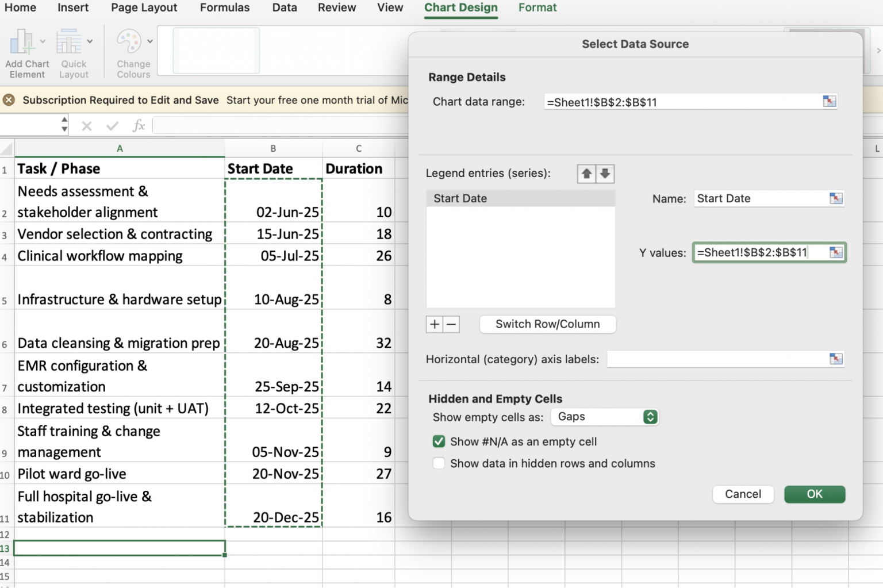The height and width of the screenshot is (588, 883).
Task: Remove the series using the minus button
Action: click(452, 324)
